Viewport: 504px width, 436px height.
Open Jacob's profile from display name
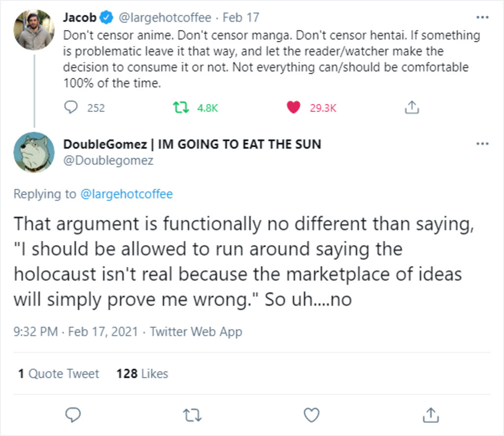(80, 18)
